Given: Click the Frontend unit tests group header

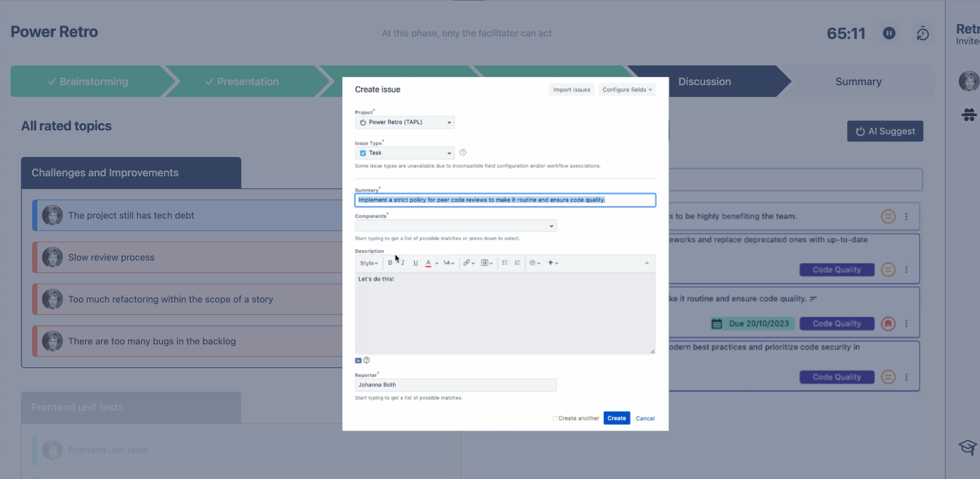Looking at the screenshot, I should point(131,408).
